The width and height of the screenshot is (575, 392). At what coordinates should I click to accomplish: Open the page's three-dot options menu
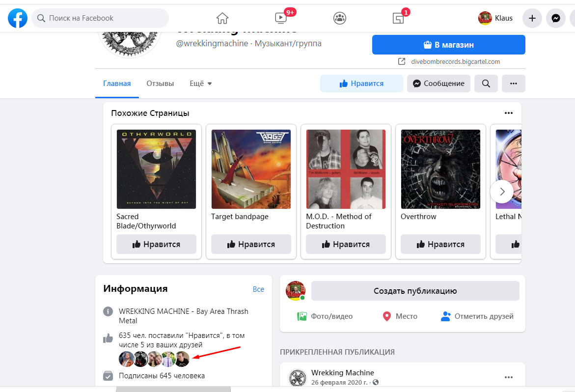coord(514,83)
